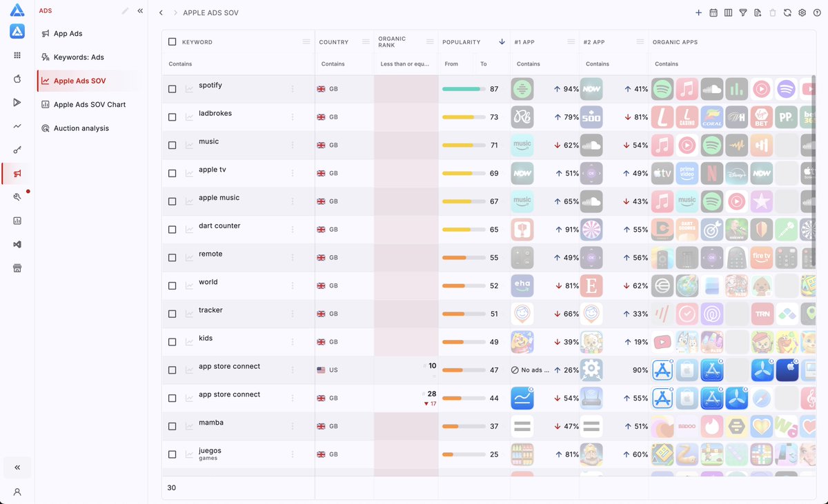The height and width of the screenshot is (504, 828).
Task: Open the bar chart reports icon in the left rail
Action: (17, 221)
